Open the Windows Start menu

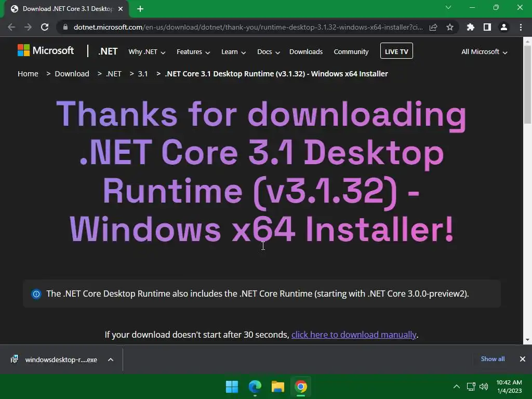[232, 387]
